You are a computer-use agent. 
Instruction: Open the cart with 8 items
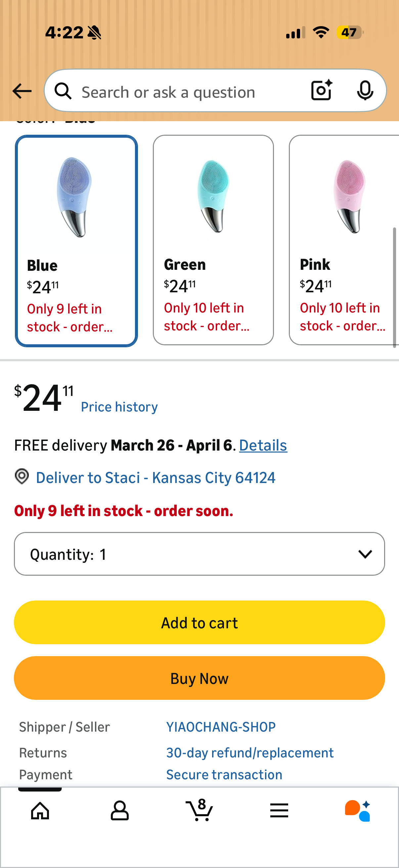(199, 810)
